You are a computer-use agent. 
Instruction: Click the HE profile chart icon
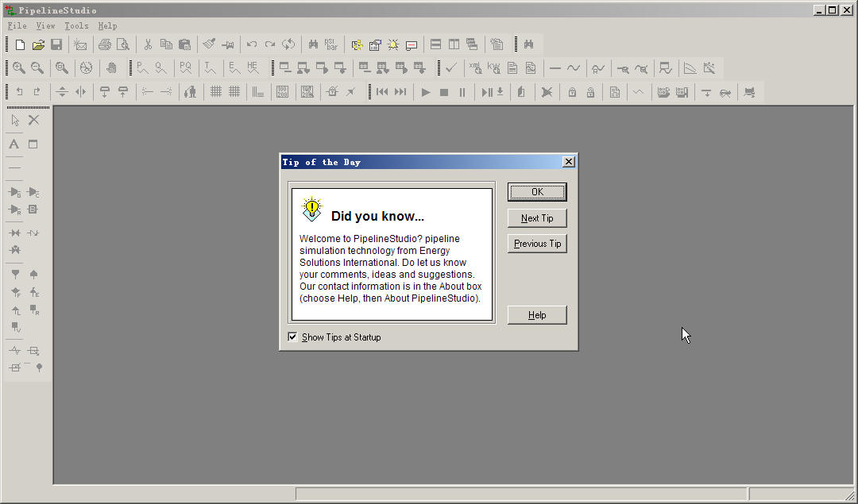click(x=253, y=67)
